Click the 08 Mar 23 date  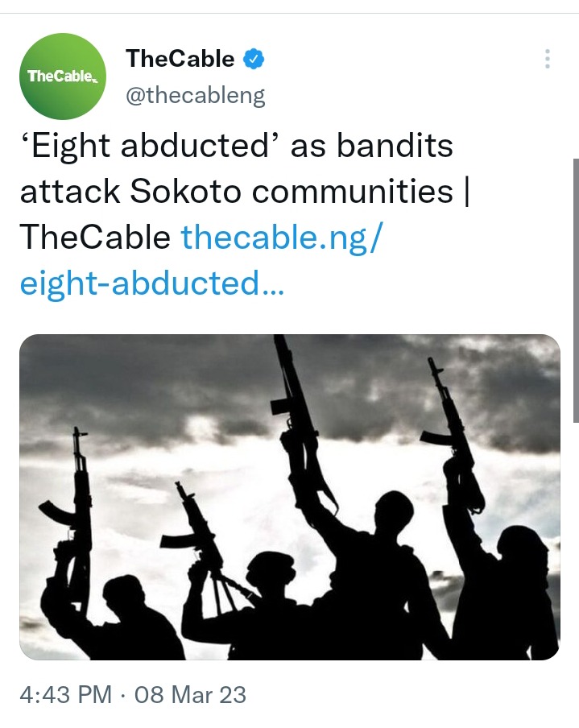tap(190, 695)
